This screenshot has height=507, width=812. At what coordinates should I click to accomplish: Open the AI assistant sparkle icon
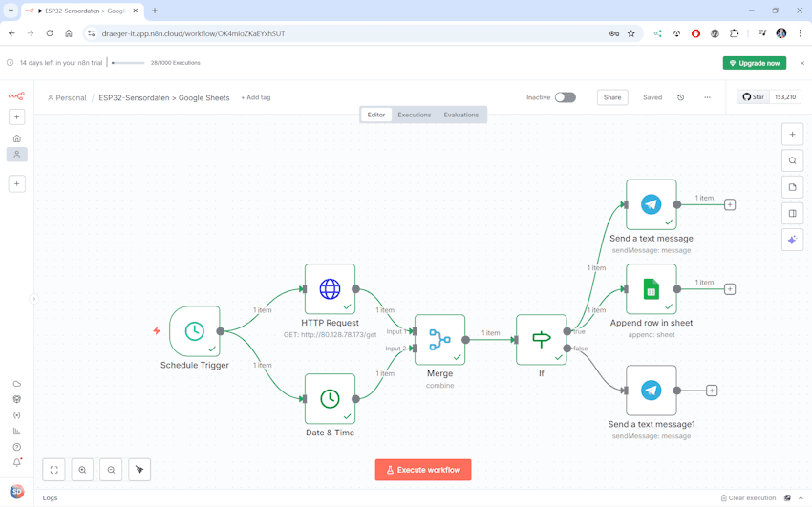(x=792, y=240)
